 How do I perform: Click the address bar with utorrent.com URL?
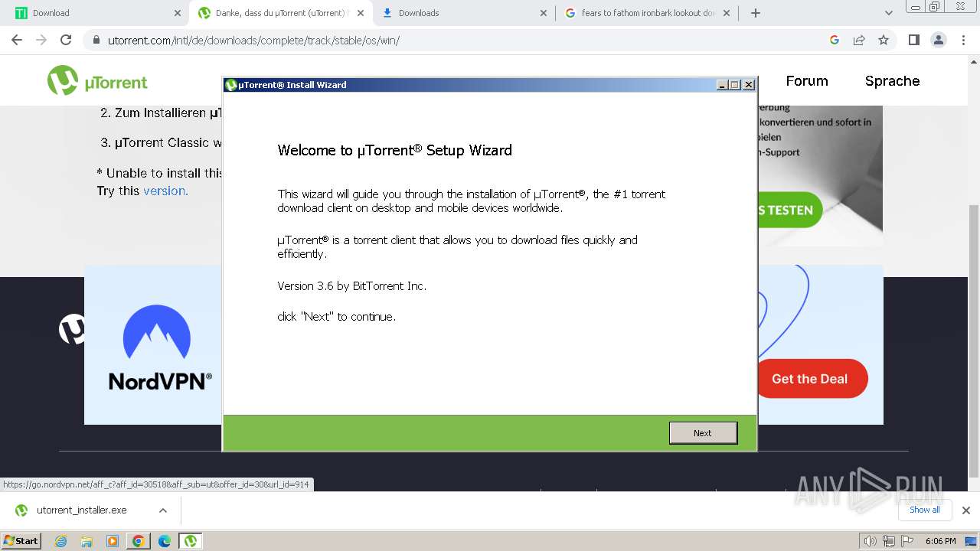[458, 40]
